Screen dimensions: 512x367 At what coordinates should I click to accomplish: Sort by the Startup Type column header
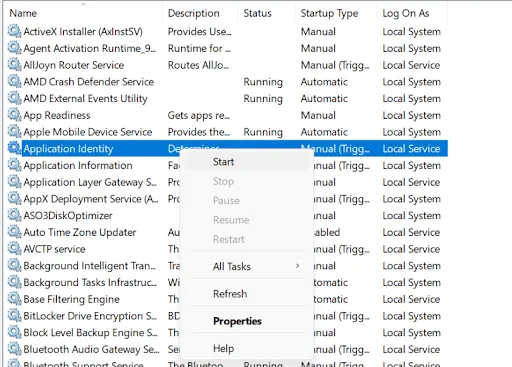[x=336, y=13]
